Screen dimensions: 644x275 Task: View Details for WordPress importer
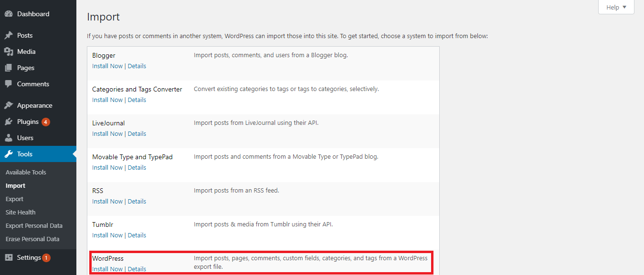(x=137, y=269)
